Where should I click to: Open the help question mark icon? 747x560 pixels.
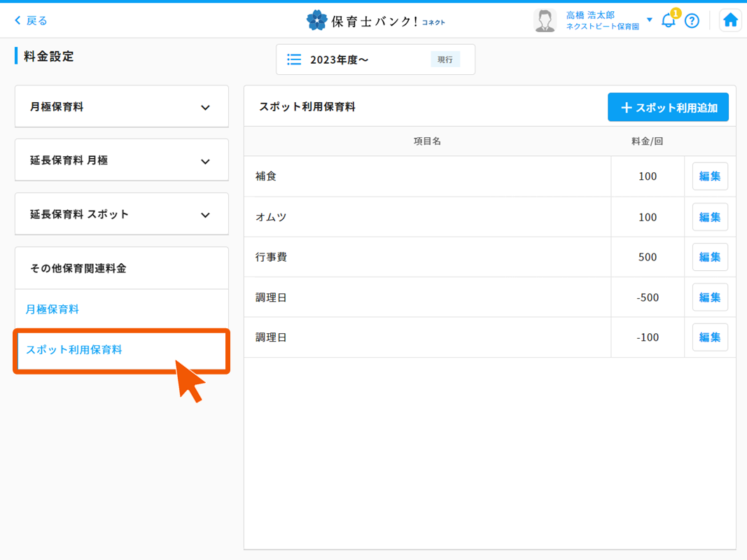pyautogui.click(x=692, y=21)
